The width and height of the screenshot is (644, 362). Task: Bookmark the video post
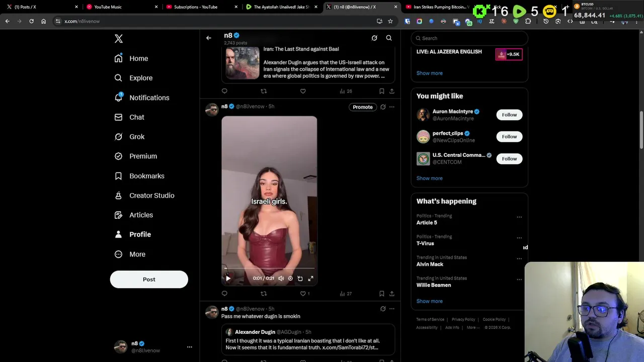click(x=381, y=294)
